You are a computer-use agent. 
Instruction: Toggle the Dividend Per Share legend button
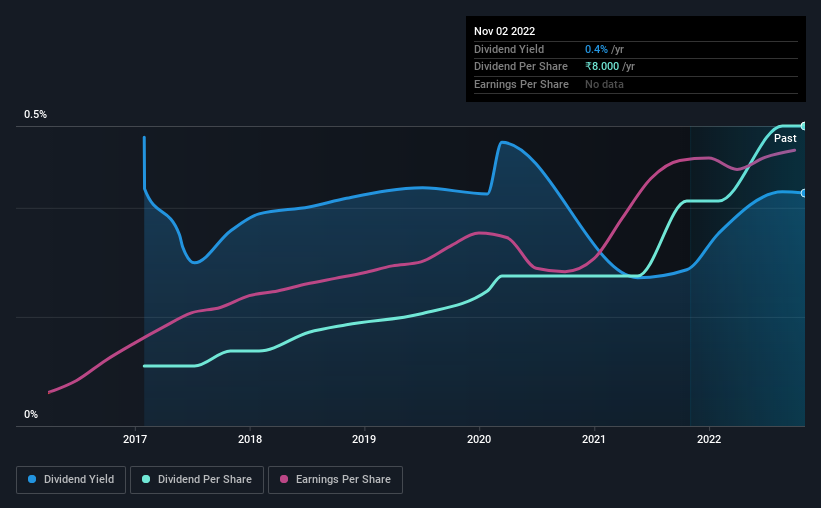[197, 480]
